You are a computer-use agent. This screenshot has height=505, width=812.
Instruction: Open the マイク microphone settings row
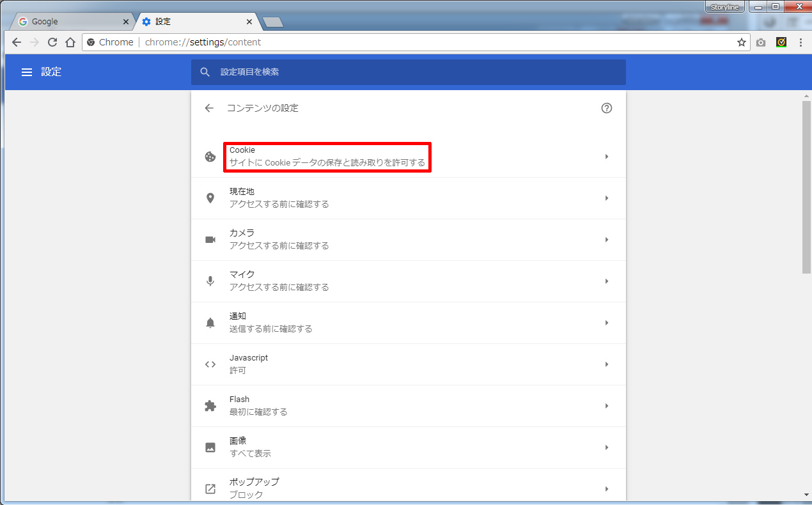pos(408,281)
